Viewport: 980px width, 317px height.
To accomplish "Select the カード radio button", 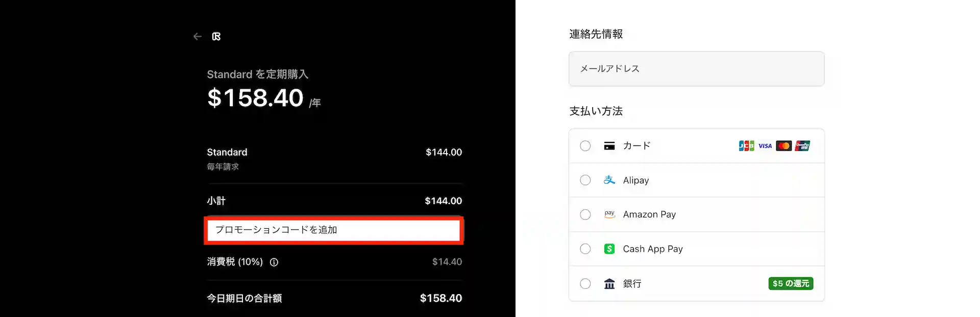I will 585,146.
